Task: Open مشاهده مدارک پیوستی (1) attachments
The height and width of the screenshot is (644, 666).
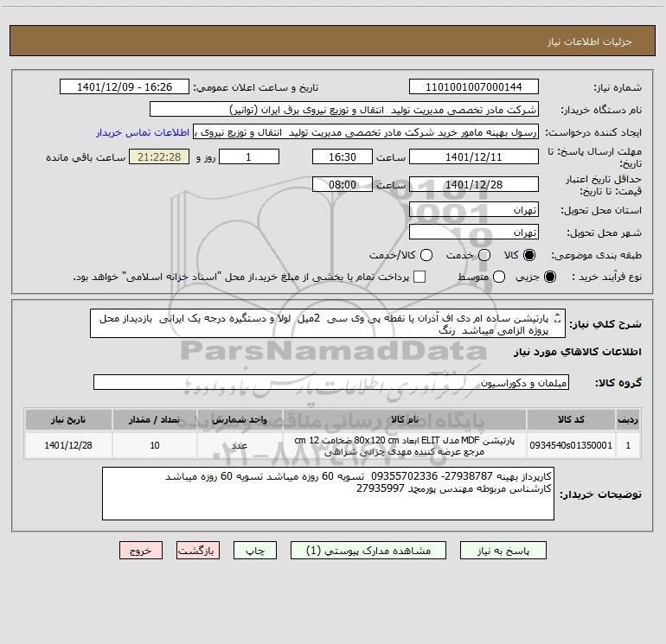Action: click(368, 550)
